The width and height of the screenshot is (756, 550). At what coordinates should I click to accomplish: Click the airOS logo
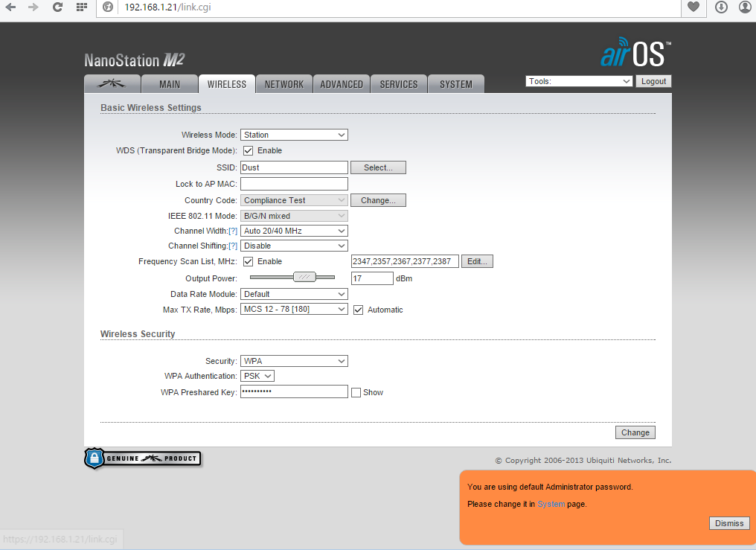click(x=635, y=53)
